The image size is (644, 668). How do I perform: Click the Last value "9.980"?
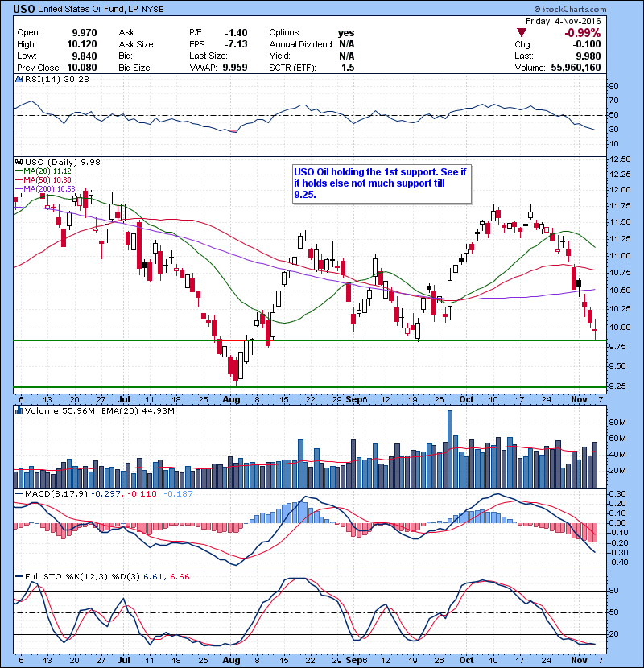[588, 56]
